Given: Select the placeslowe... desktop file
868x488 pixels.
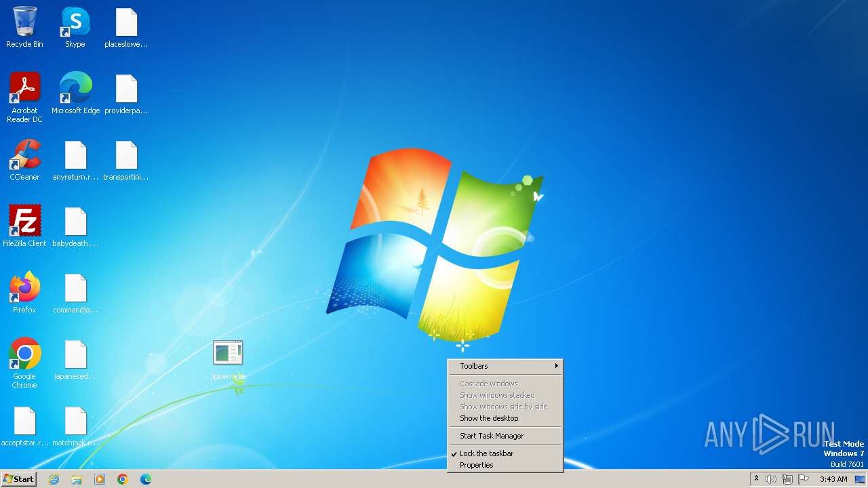Looking at the screenshot, I should click(126, 28).
